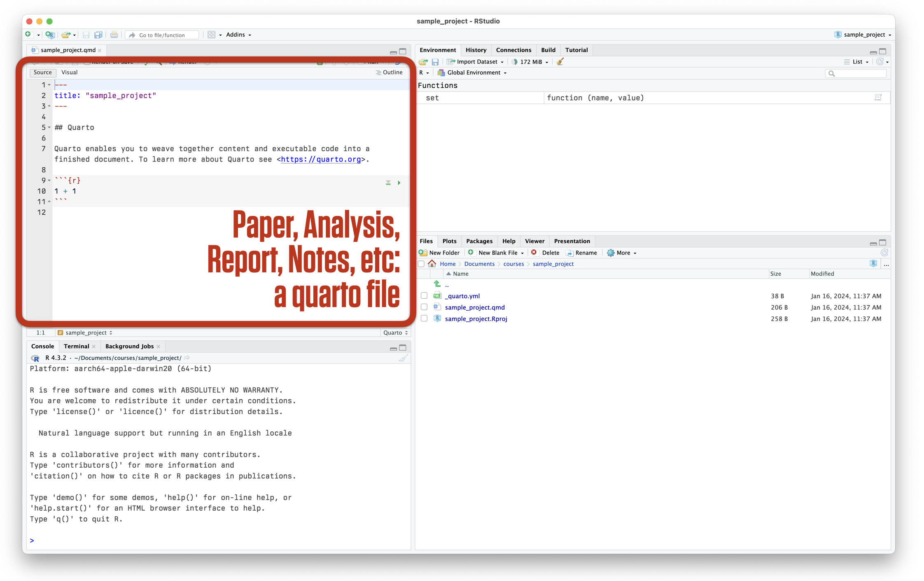The width and height of the screenshot is (924, 581).
Task: View source of the set function
Action: [x=878, y=98]
